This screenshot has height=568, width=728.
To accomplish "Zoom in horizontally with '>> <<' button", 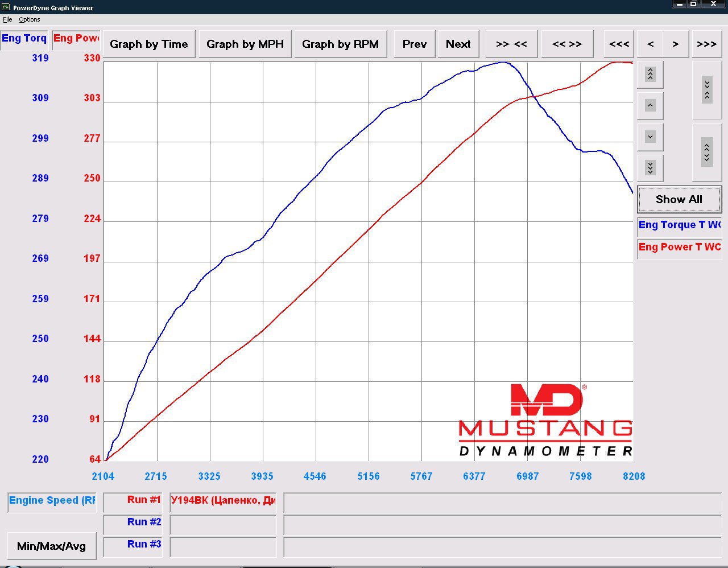I will [511, 44].
